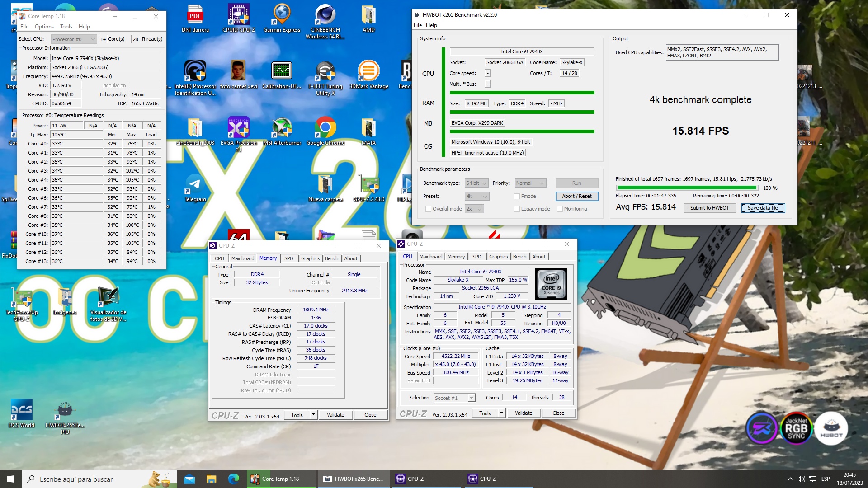Click Close button in CPU-Z CPU window
This screenshot has width=868, height=488.
(x=558, y=413)
